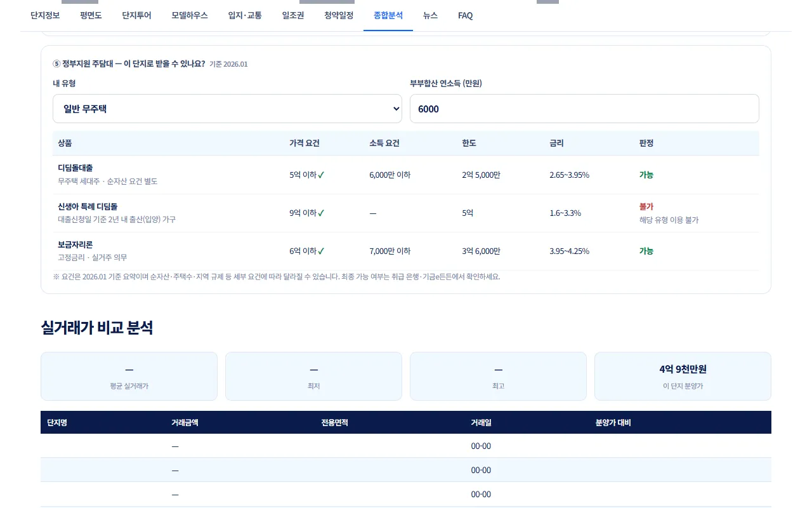Screen dimensions: 812x508
Task: Click the 불가 verdict for 신생아 특례 디딤돌
Action: tap(646, 206)
